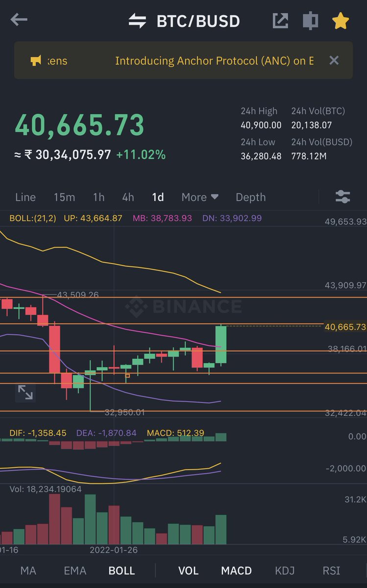Tap the 24h Low value 36,280.48
The width and height of the screenshot is (367, 588).
click(x=261, y=156)
